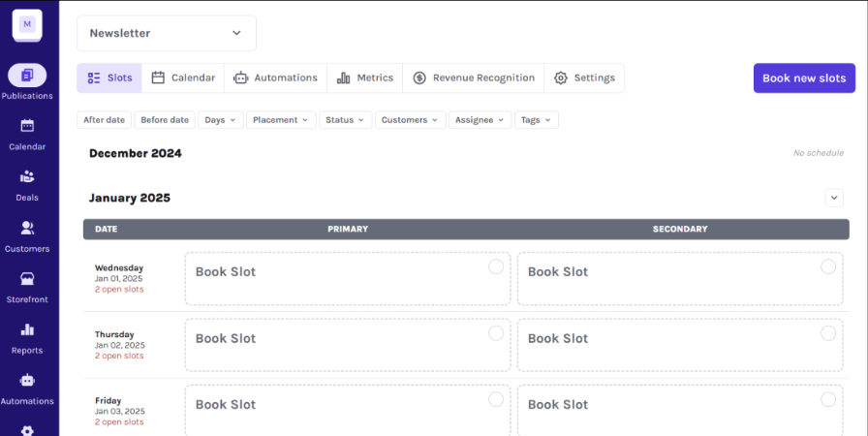Select Jan 01 primary slot circle
The image size is (868, 436).
point(496,266)
